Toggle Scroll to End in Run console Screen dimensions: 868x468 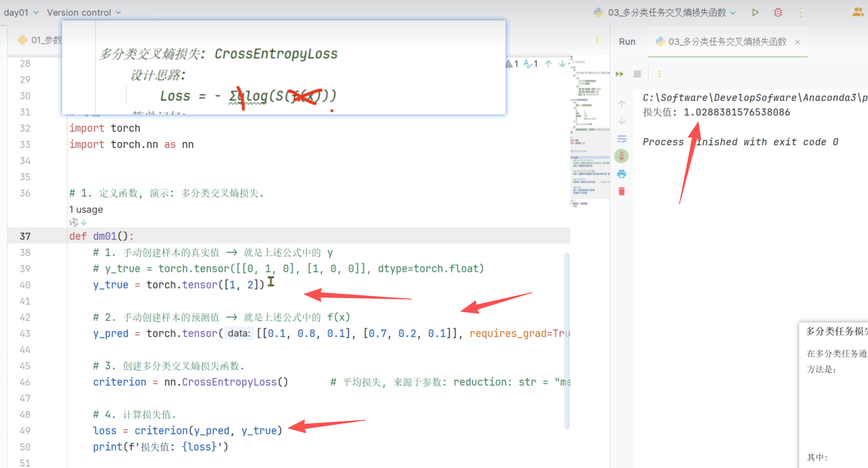click(621, 156)
